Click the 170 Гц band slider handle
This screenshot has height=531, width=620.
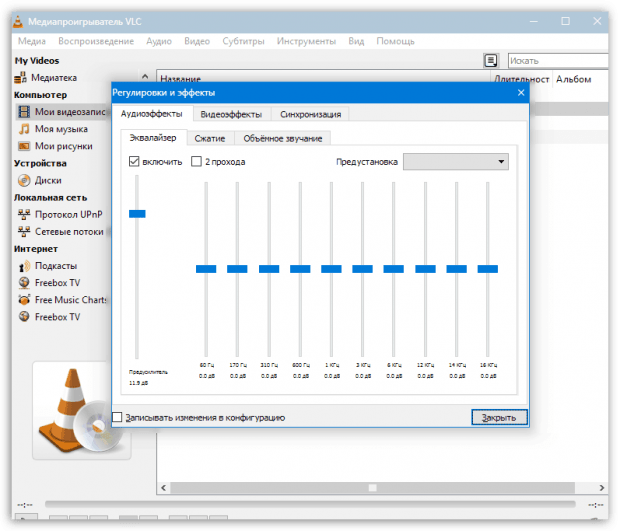pyautogui.click(x=237, y=269)
